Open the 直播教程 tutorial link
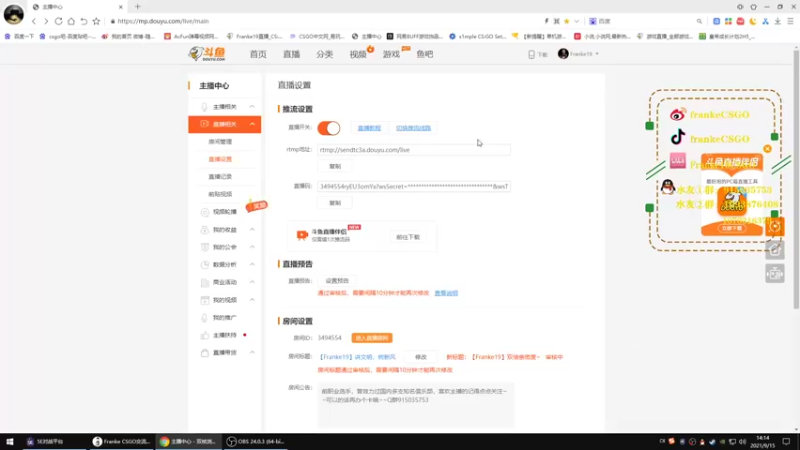The height and width of the screenshot is (450, 800). pos(369,128)
